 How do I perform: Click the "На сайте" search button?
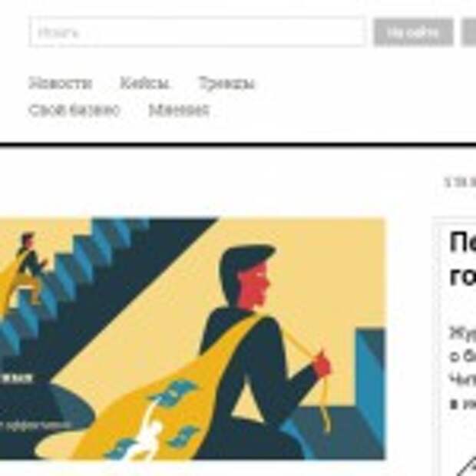tap(413, 32)
